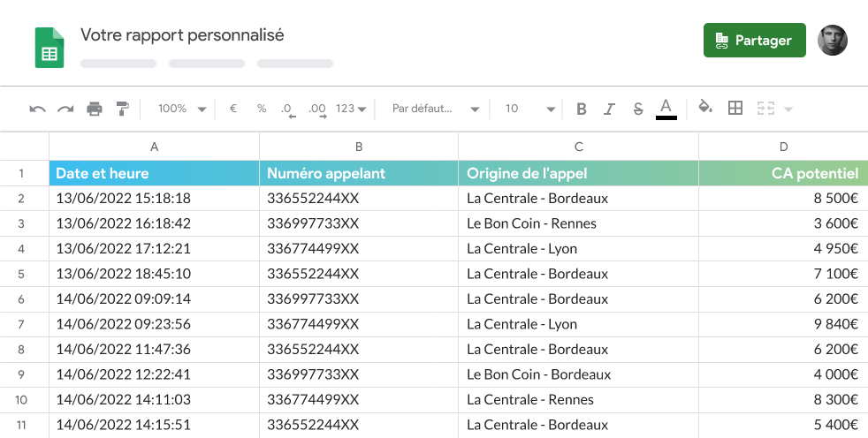This screenshot has height=438, width=868.
Task: Toggle strikethrough formatting
Action: (637, 109)
